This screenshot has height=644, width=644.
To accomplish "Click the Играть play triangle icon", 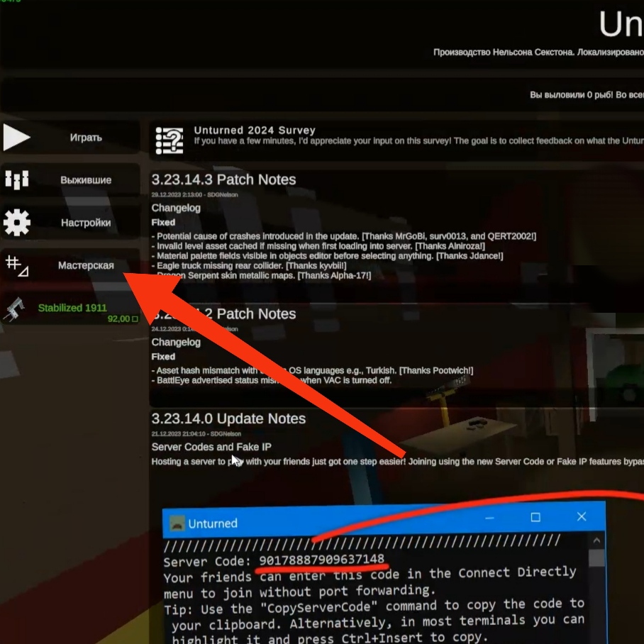I will tap(16, 137).
